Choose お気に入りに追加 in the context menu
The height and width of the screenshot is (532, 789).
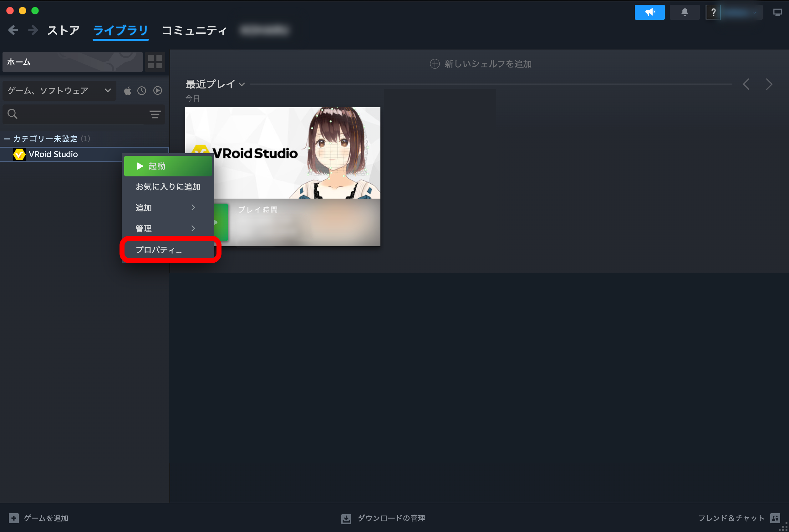click(x=168, y=187)
